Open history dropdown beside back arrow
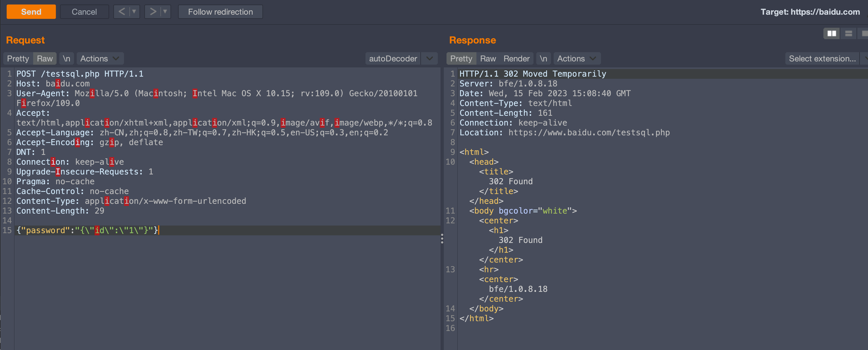 (x=134, y=12)
